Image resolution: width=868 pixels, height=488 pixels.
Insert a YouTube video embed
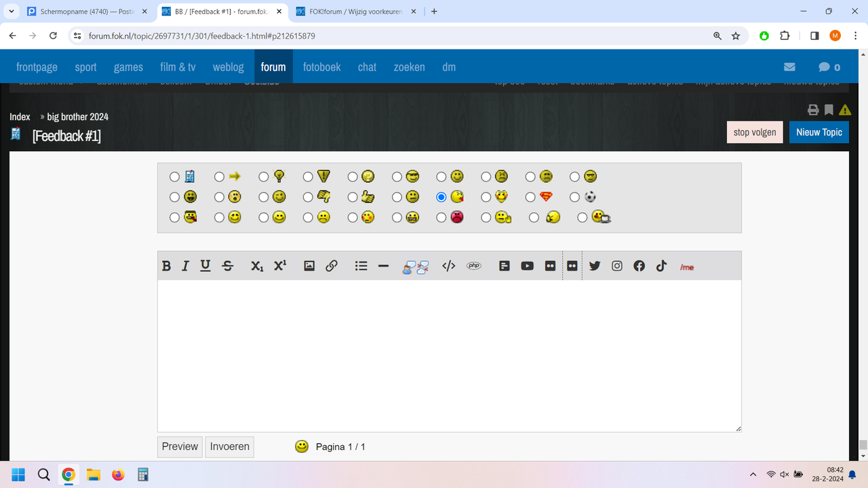[x=527, y=266]
